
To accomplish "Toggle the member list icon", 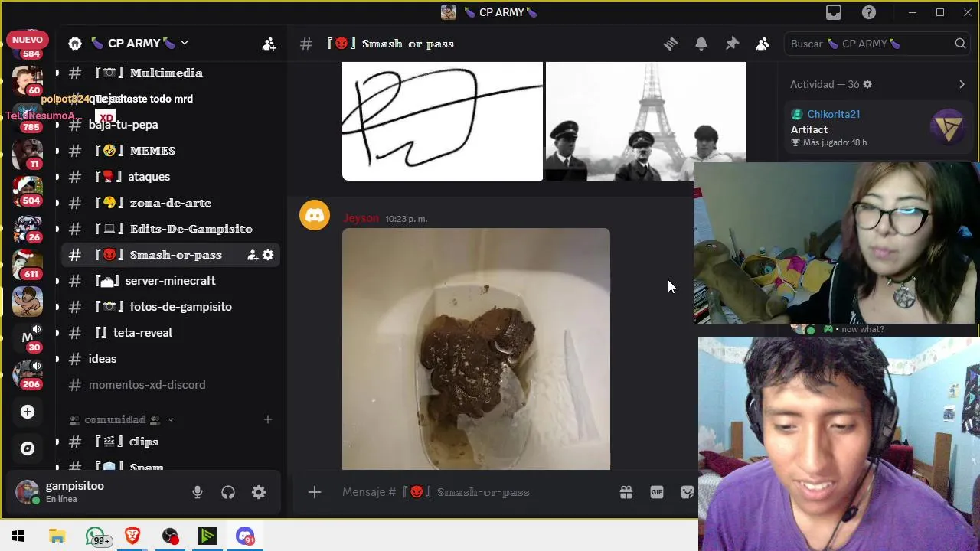I will 763,44.
